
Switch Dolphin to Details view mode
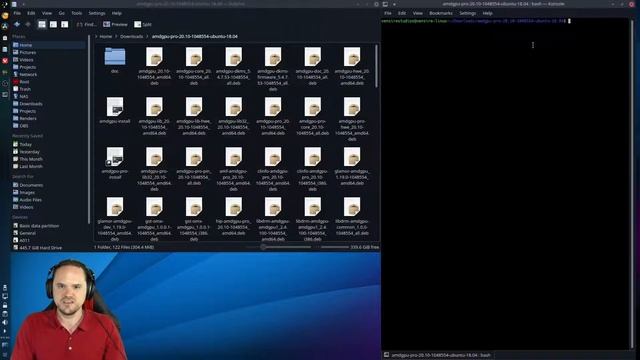coord(64,24)
